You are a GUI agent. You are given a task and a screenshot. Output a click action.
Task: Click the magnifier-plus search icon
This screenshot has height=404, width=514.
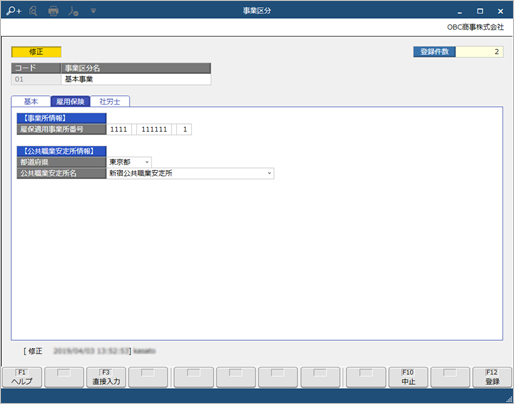click(14, 11)
